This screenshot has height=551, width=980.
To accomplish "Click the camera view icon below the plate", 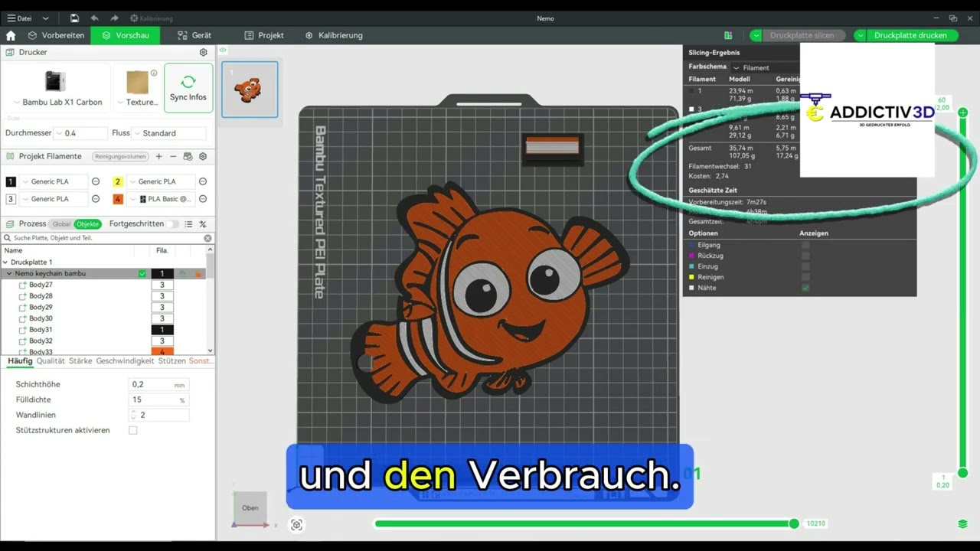I will (297, 524).
